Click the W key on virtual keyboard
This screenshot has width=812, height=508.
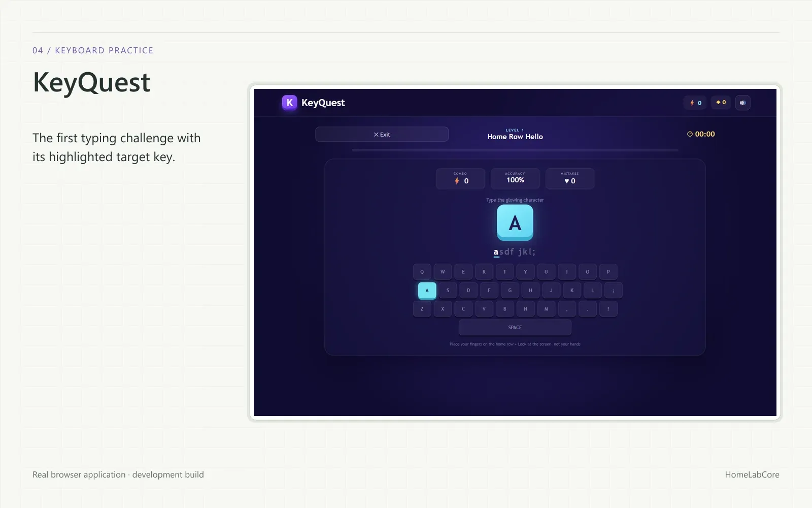[443, 272]
